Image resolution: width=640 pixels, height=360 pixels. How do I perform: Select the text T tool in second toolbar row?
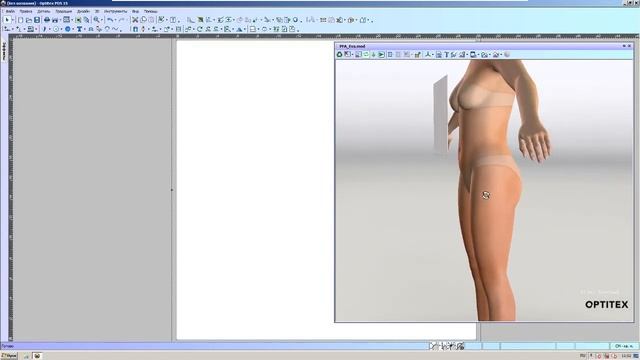click(x=79, y=29)
